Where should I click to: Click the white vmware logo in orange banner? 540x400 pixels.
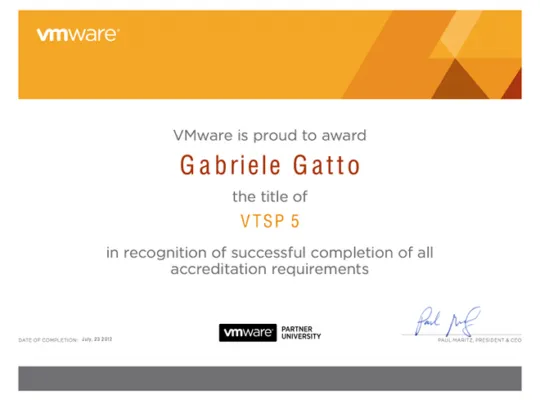[78, 35]
